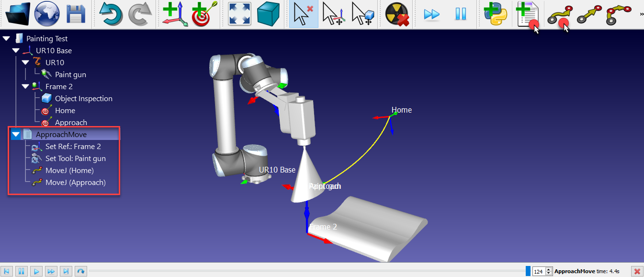Select the MoveJ (Home) instruction
Viewport: 644px width, 277px height.
click(x=69, y=171)
